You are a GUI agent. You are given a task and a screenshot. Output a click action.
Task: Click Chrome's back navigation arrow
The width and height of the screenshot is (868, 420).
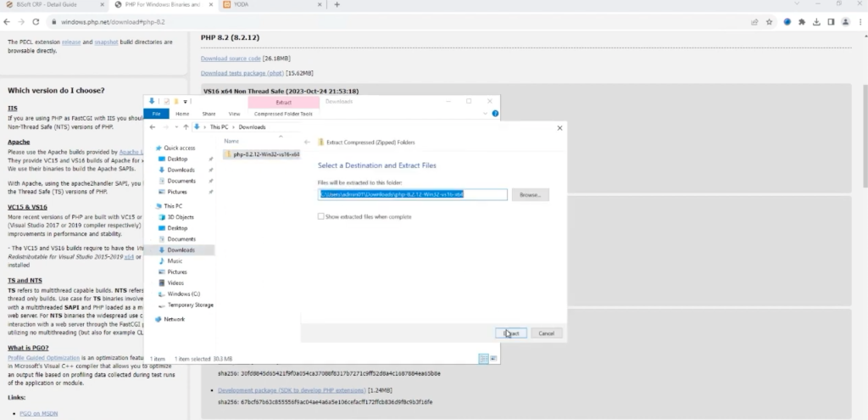tap(7, 22)
